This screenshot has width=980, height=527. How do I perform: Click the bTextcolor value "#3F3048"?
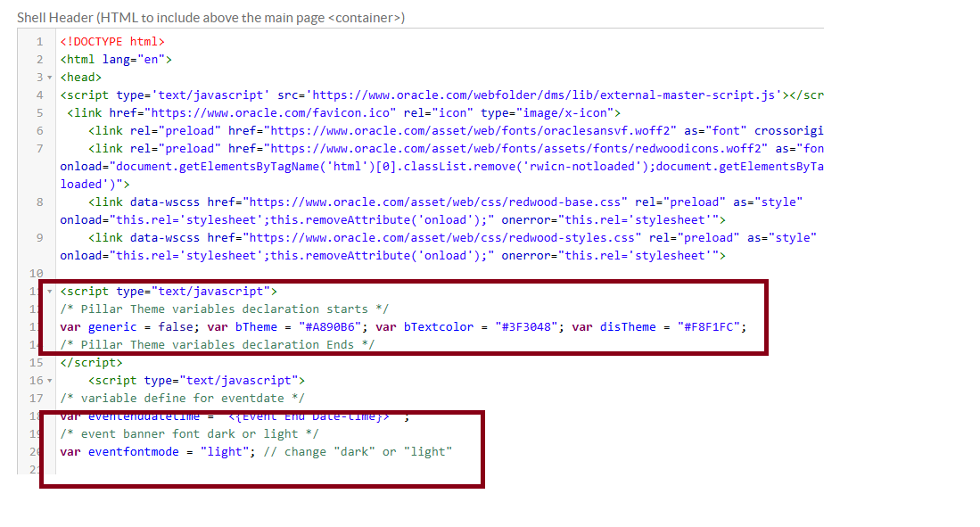click(526, 327)
